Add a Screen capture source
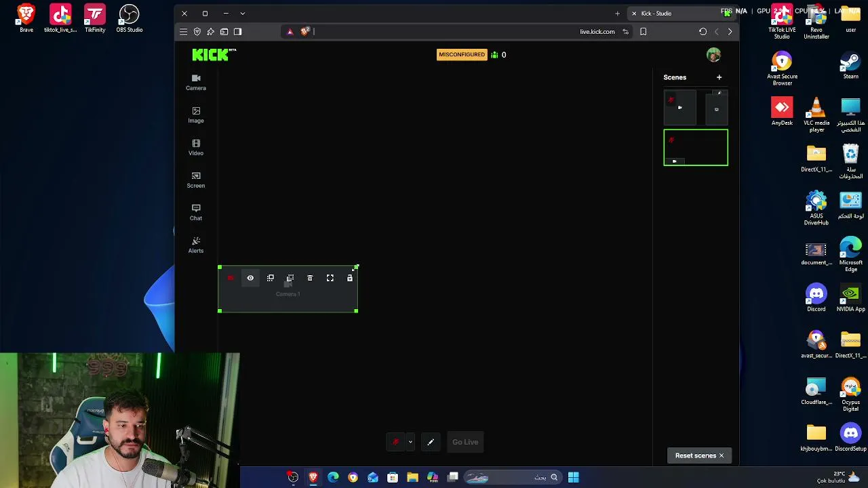Image resolution: width=868 pixels, height=488 pixels. pos(196,180)
